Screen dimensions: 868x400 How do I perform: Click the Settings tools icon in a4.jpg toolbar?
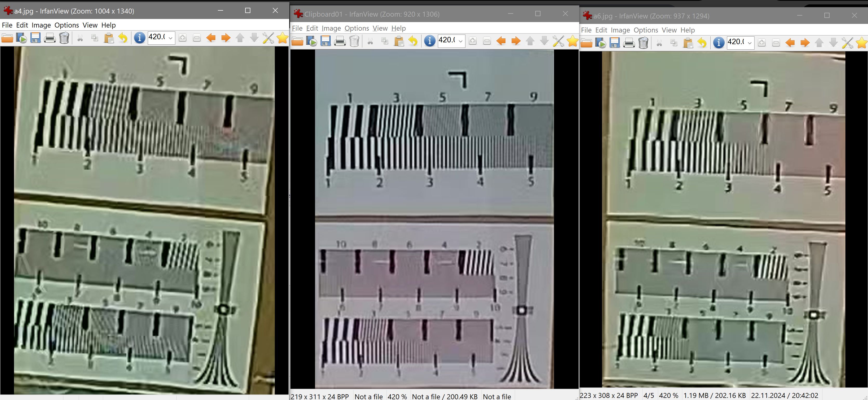[x=268, y=38]
